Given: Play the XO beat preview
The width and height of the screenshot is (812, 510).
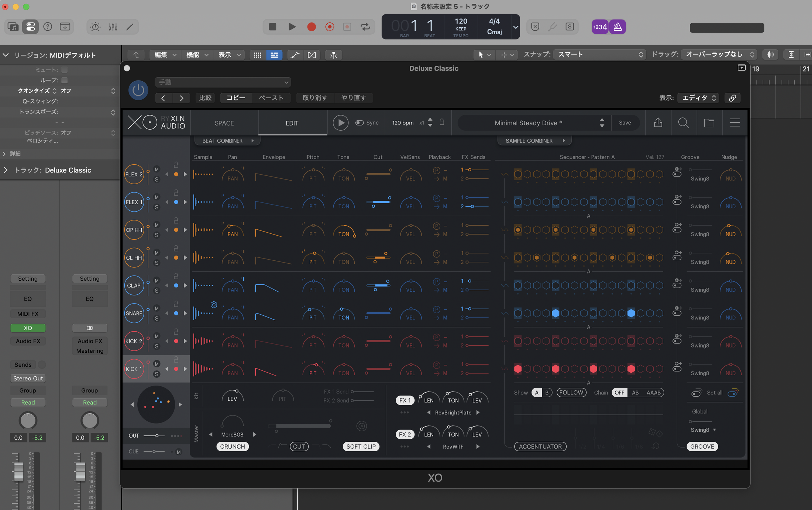Looking at the screenshot, I should pos(340,123).
